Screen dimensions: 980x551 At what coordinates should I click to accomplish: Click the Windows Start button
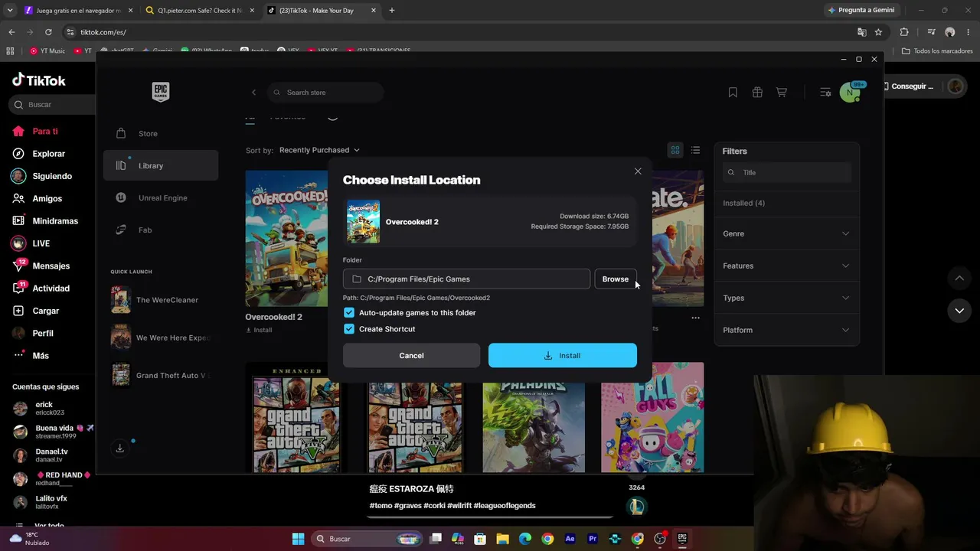tap(298, 539)
